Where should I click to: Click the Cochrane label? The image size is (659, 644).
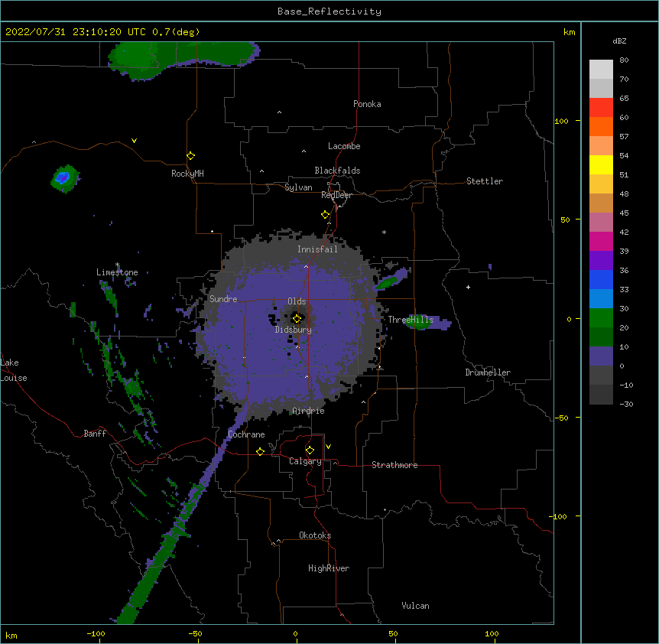[246, 434]
